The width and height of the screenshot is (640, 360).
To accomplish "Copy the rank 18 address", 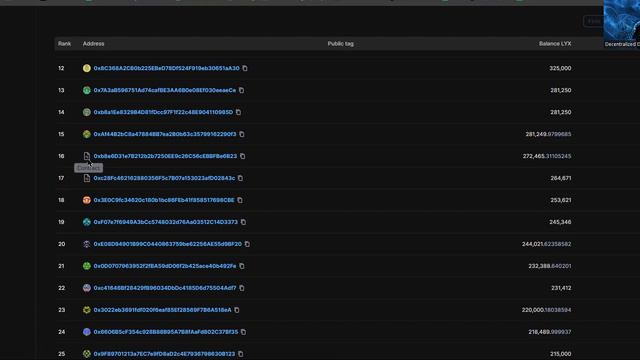I will (240, 200).
